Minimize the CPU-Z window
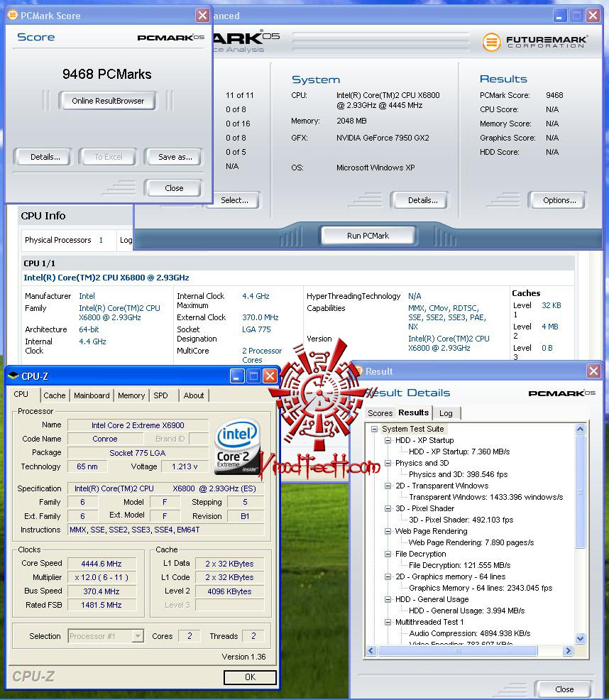Screen dimensions: 609x700 click(236, 376)
